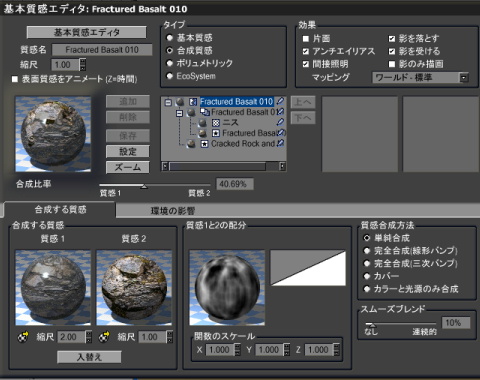Click the pencil icon on the ニス row
The height and width of the screenshot is (380, 480).
[x=280, y=122]
